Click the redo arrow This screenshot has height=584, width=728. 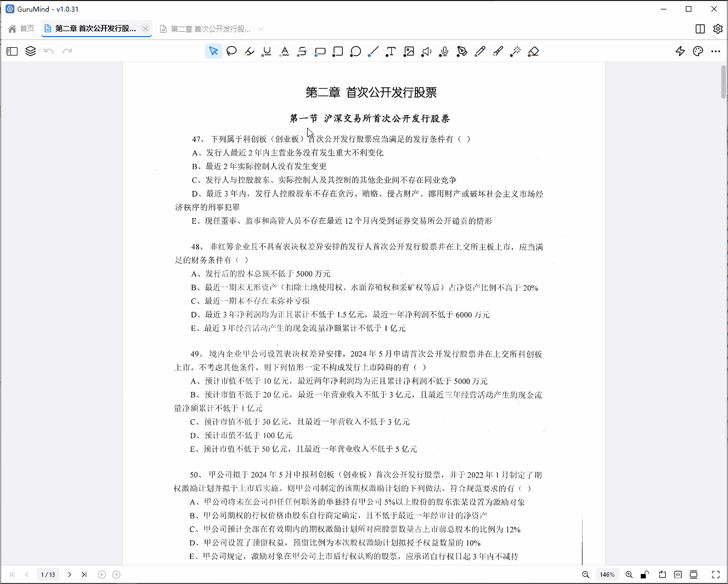[x=67, y=51]
